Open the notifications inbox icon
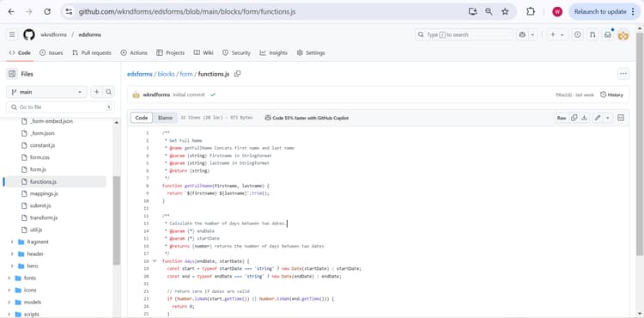Viewport: 644px width, 318px height. [608, 35]
